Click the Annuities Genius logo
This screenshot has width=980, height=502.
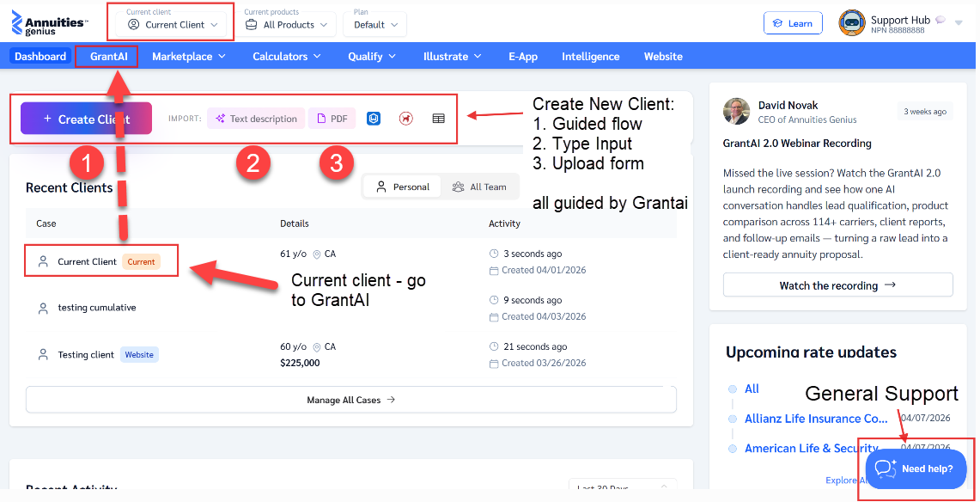tap(51, 22)
